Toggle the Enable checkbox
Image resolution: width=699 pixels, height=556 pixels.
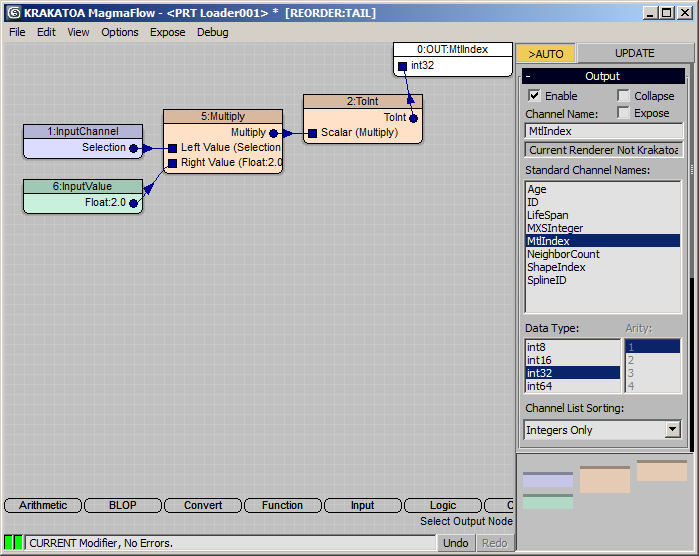(x=534, y=95)
